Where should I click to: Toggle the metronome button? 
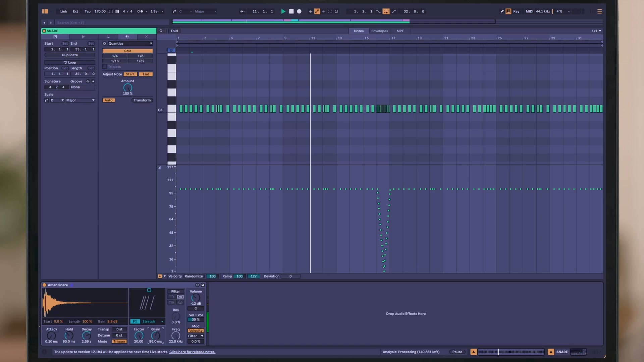[x=140, y=11]
